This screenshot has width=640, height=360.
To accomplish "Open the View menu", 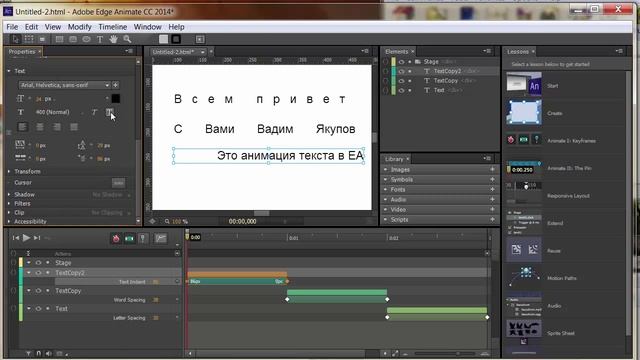I will 53,27.
